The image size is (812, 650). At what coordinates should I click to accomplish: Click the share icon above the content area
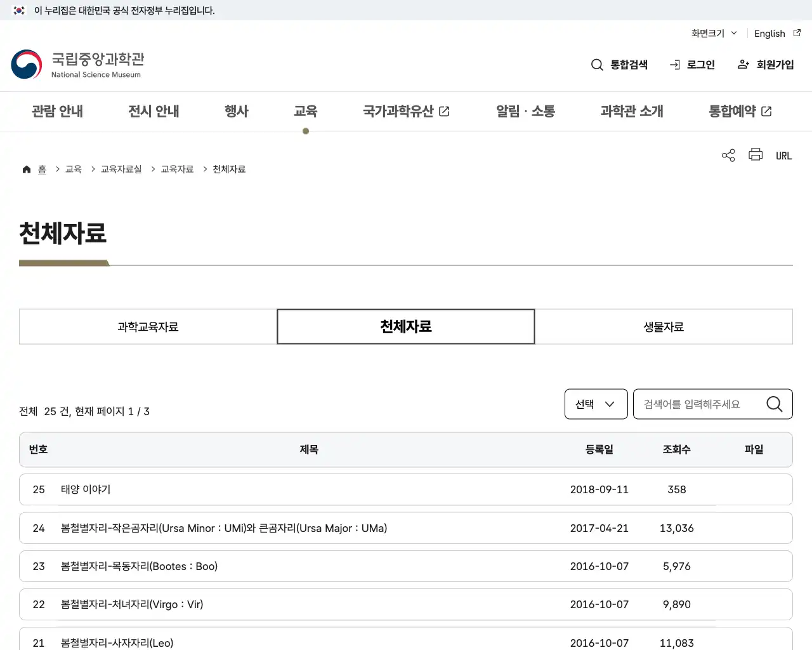point(728,154)
